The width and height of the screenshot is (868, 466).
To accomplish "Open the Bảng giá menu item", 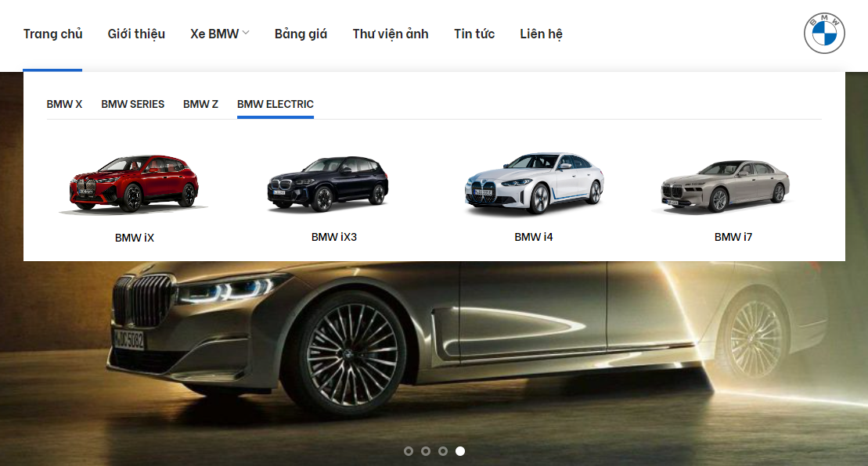I will pyautogui.click(x=301, y=34).
